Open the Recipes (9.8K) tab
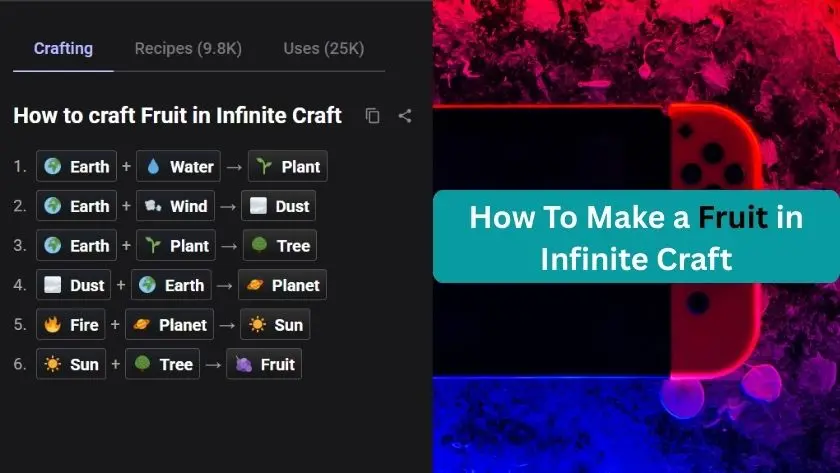This screenshot has height=473, width=840. pos(188,49)
